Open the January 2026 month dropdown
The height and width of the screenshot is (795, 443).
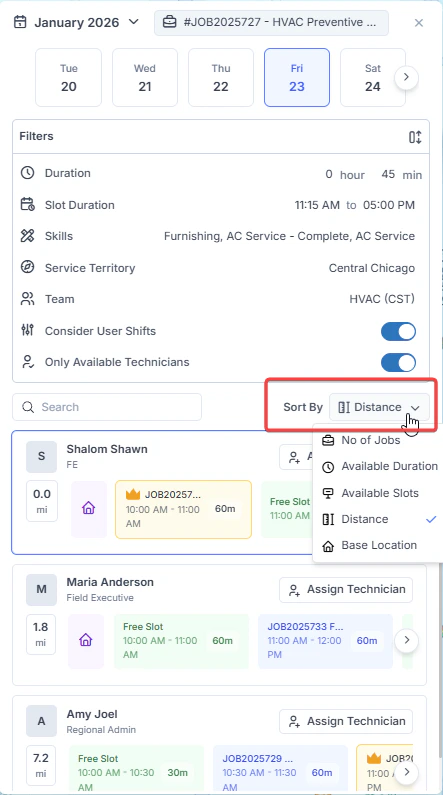tap(133, 22)
